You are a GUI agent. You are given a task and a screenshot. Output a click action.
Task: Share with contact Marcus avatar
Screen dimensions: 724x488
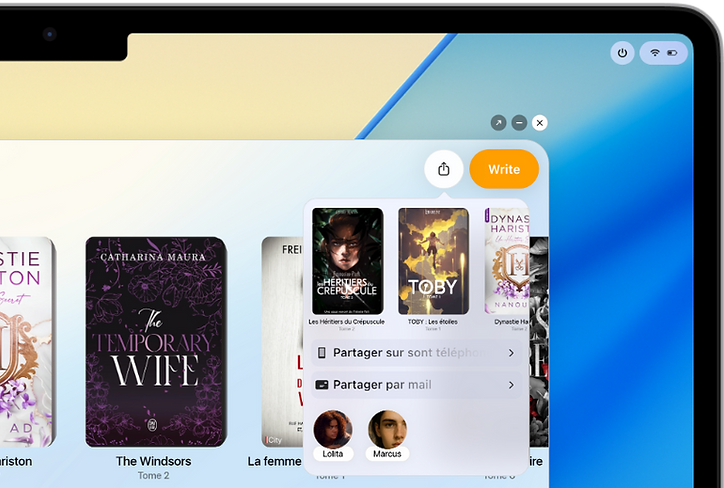387,429
